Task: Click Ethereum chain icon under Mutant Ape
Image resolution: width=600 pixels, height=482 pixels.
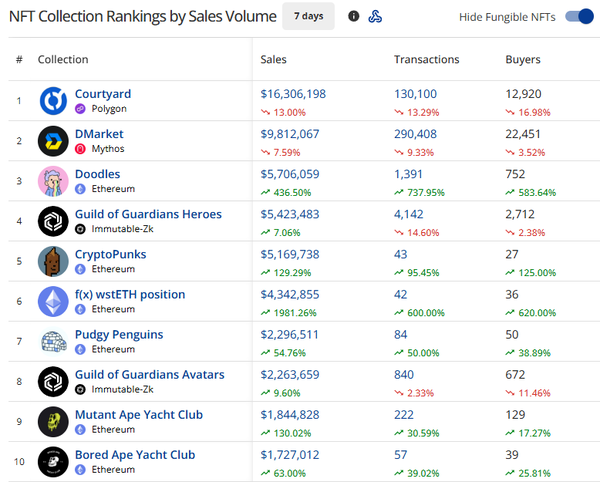Action: pyautogui.click(x=80, y=430)
